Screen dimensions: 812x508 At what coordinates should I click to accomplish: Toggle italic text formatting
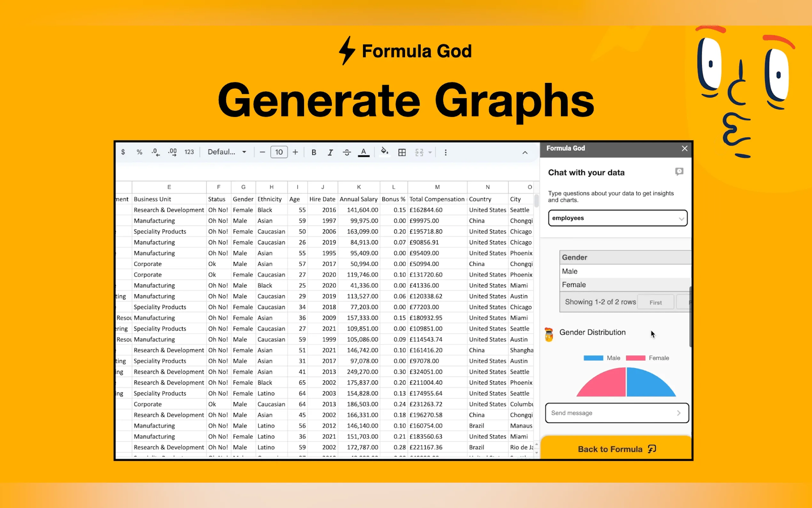click(330, 152)
